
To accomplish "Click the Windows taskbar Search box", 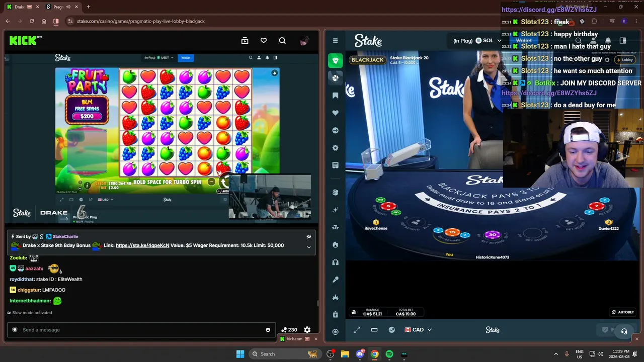I will 284,354.
